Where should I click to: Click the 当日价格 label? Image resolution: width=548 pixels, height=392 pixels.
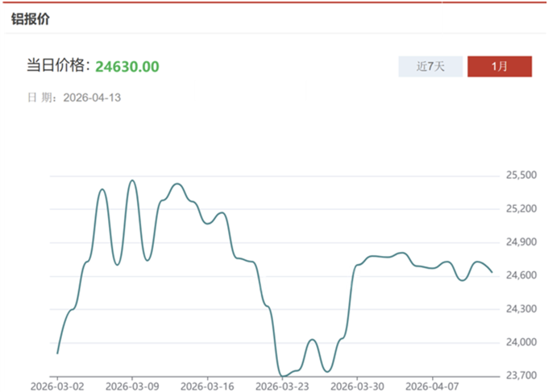pyautogui.click(x=58, y=66)
